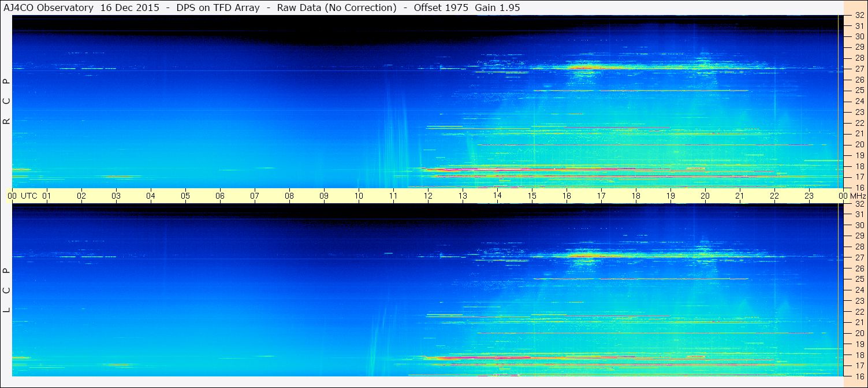Click the 12 hour marker on time axis

[x=428, y=196]
